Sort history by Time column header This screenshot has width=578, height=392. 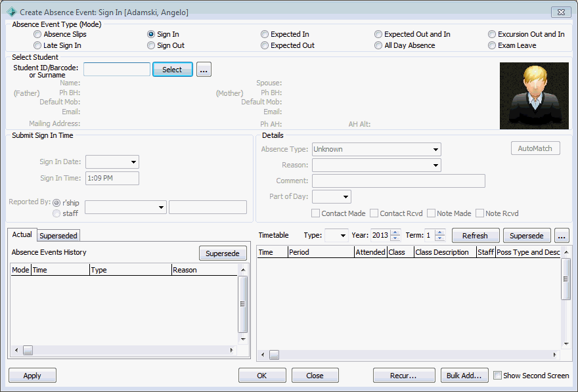(60, 270)
